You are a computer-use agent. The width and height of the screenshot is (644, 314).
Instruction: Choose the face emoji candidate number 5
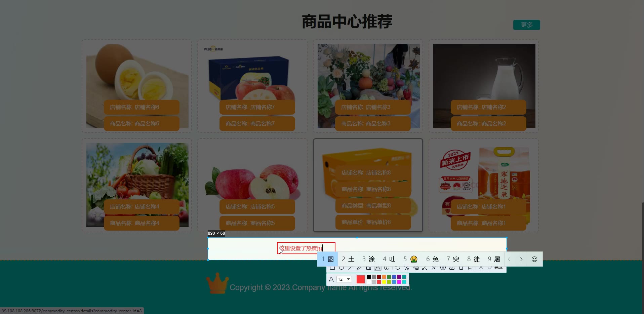click(410, 259)
